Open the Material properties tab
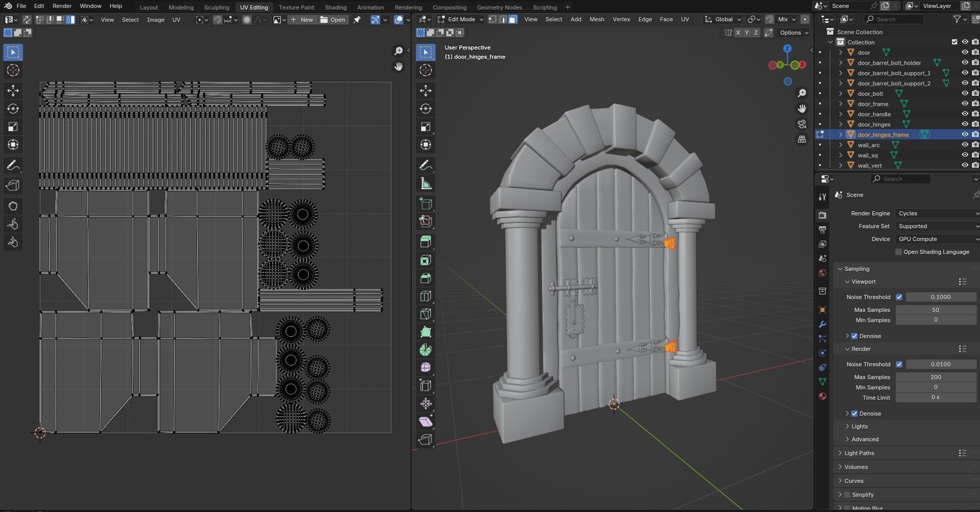980x512 pixels. point(822,396)
